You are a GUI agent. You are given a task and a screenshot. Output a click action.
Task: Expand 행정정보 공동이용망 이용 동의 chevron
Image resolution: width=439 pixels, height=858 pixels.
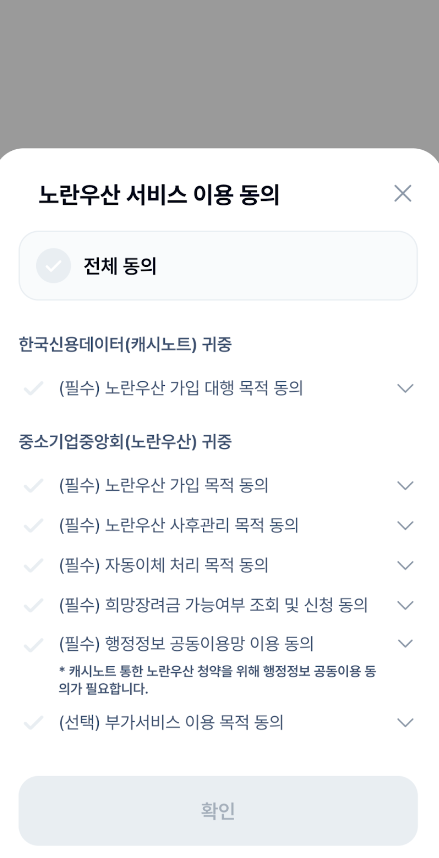pos(405,644)
